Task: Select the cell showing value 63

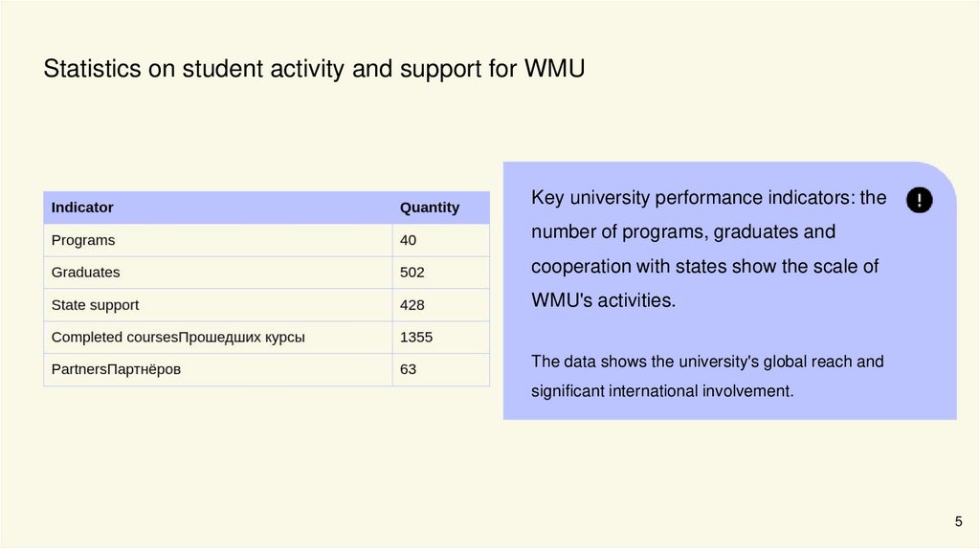Action: 409,369
